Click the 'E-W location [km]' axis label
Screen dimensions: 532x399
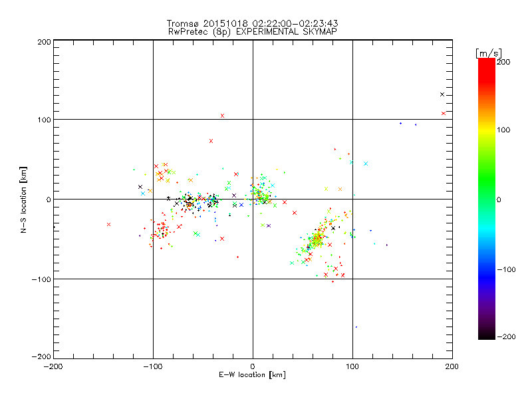coord(252,374)
